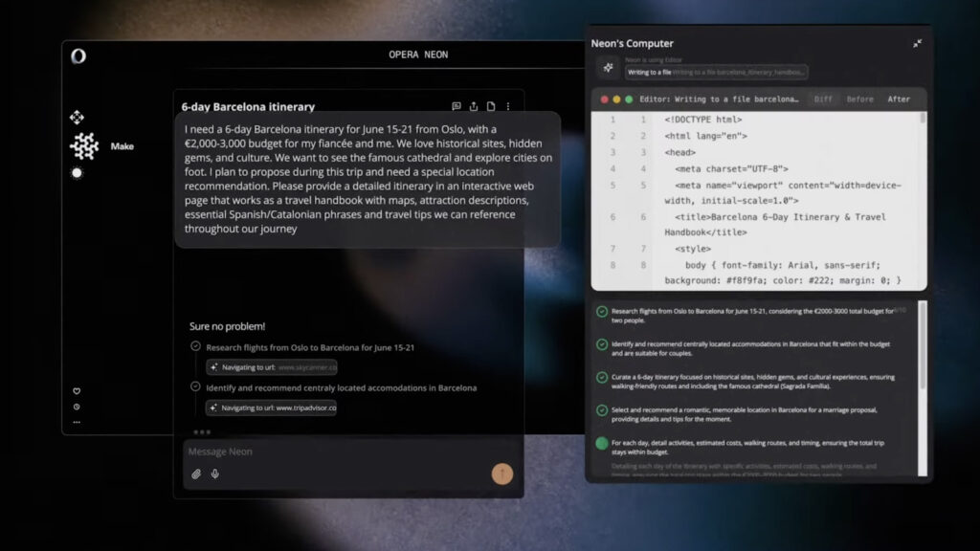Activate the microphone voice input
The width and height of the screenshot is (980, 551).
pyautogui.click(x=215, y=474)
